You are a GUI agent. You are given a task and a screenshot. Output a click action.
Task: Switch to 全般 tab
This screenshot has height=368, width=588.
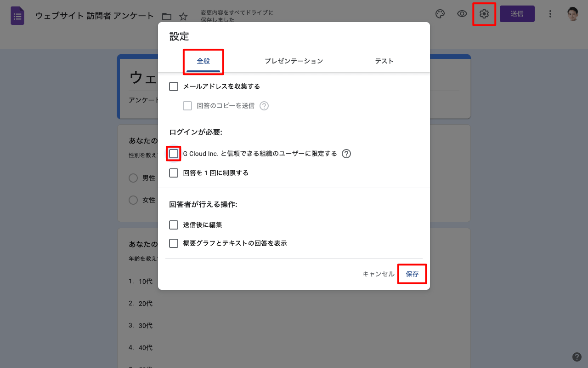point(204,61)
